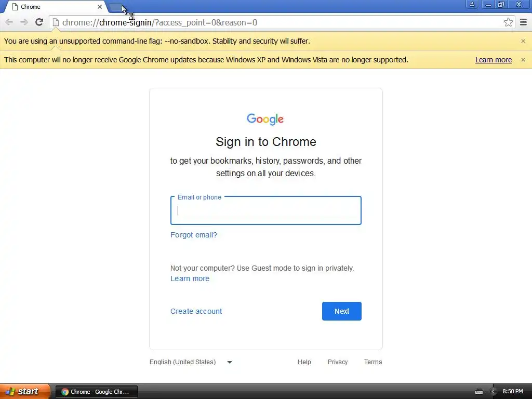Click the address bar URL
This screenshot has width=532, height=399.
[x=159, y=22]
